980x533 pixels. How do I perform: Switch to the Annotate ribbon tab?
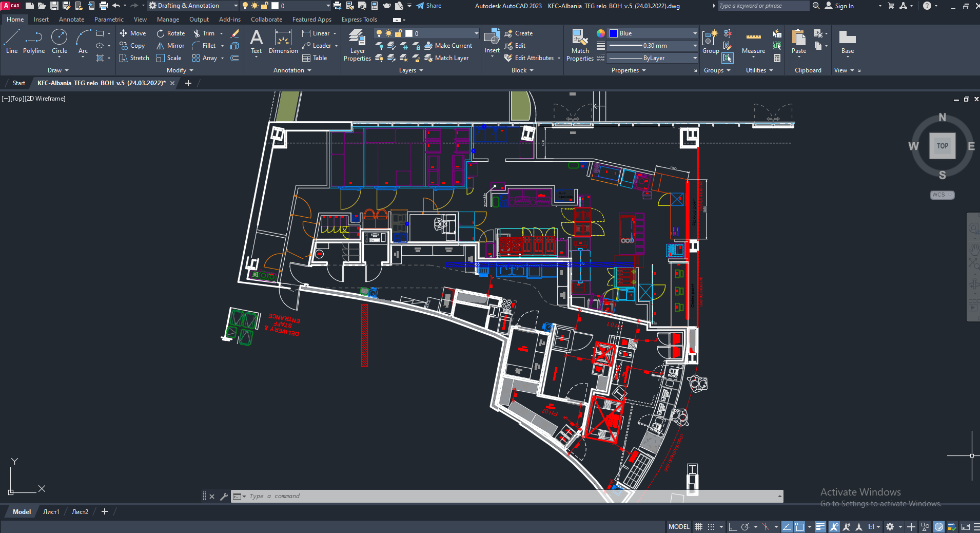tap(71, 20)
